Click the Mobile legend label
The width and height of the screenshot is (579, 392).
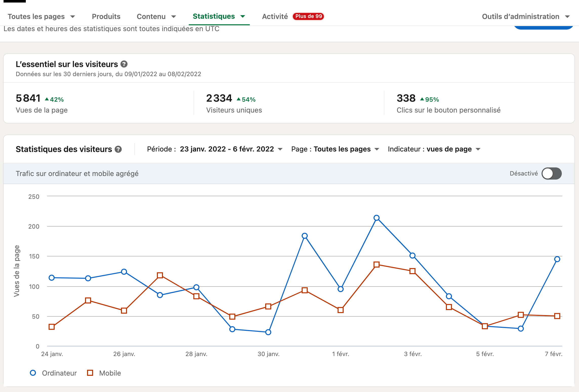pos(110,373)
